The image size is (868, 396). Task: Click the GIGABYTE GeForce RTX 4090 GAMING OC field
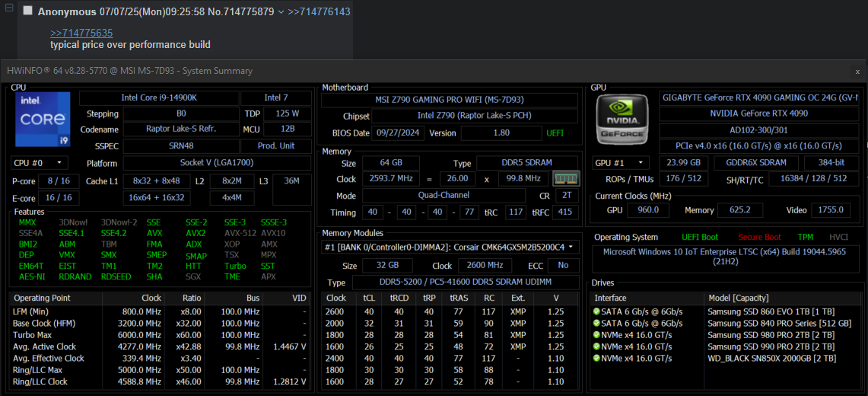tap(759, 97)
